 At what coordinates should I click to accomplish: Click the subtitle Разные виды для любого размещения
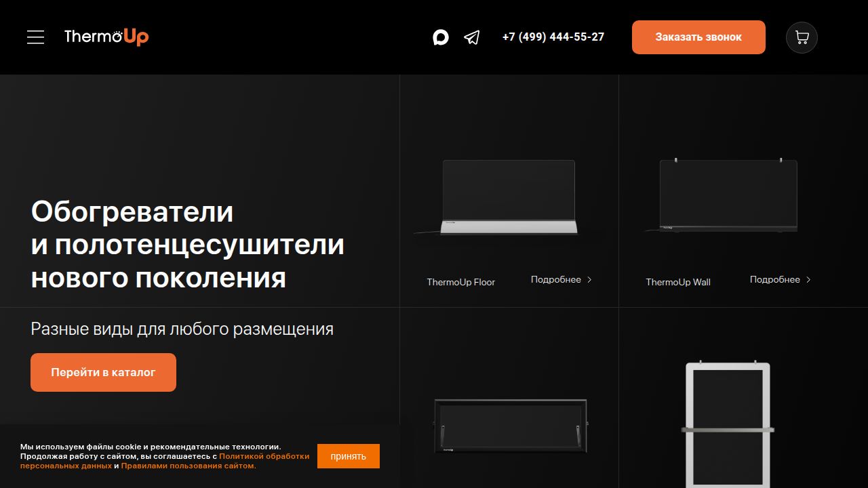coord(182,329)
